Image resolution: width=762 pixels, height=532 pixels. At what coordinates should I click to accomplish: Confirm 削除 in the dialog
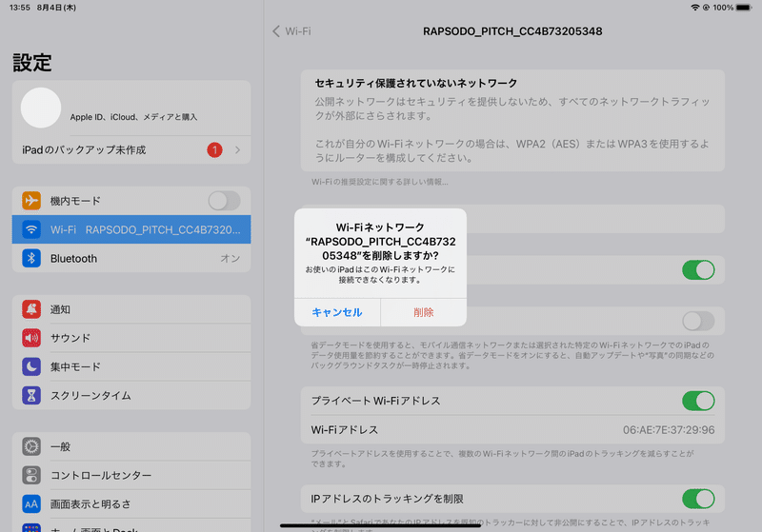point(424,312)
